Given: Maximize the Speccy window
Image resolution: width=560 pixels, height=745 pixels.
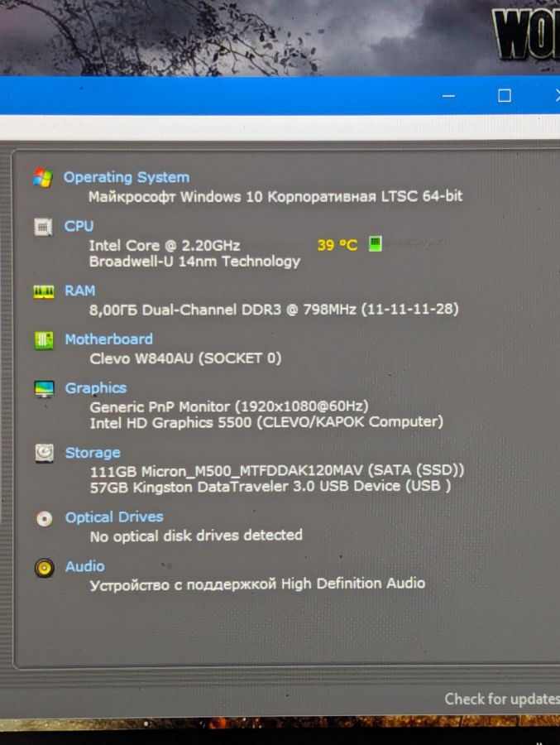Looking at the screenshot, I should tap(505, 96).
